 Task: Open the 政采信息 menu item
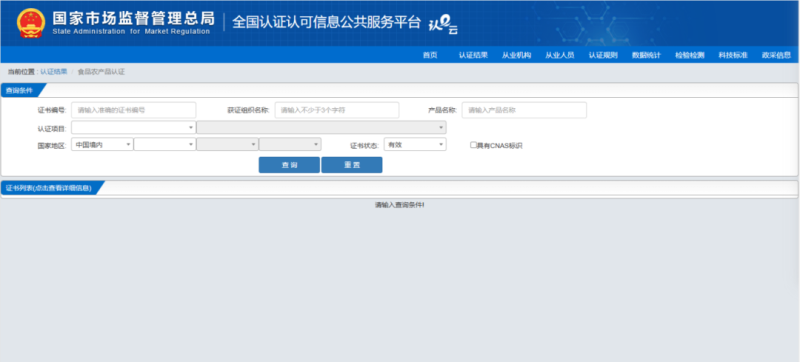pyautogui.click(x=777, y=55)
